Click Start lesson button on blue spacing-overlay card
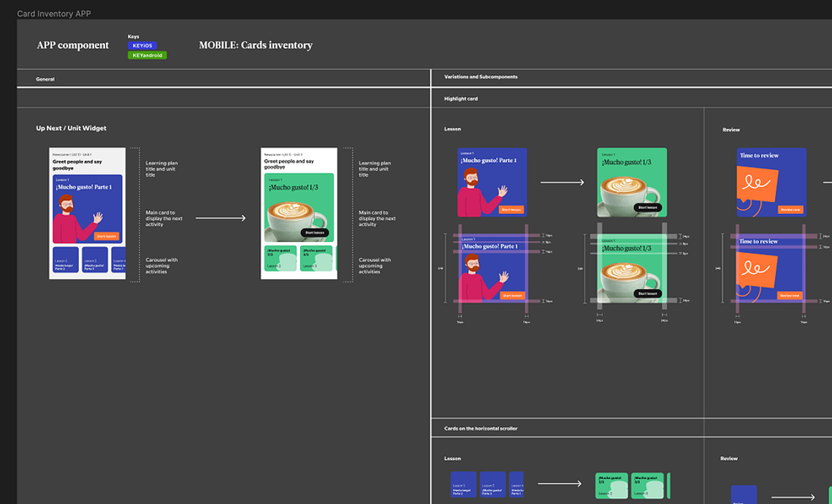Screen dimensions: 832x504 [x=513, y=296]
